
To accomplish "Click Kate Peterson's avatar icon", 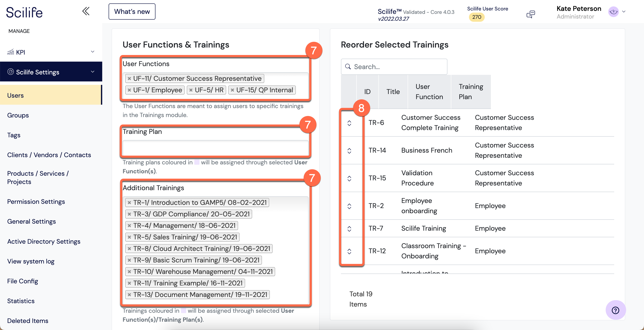I will click(x=613, y=12).
